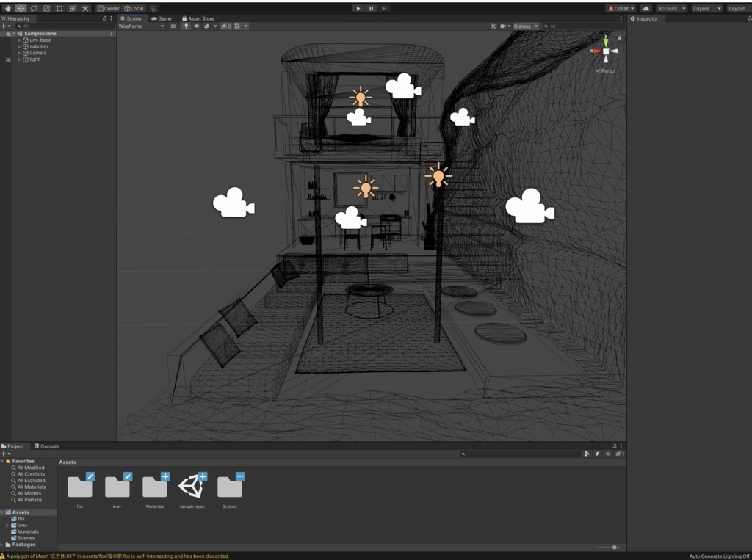Activate the custom editor tool (wrench icon)

point(84,8)
